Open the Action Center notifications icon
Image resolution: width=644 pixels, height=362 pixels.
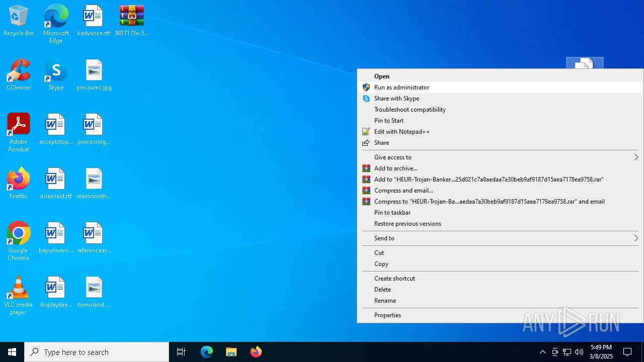pyautogui.click(x=627, y=352)
